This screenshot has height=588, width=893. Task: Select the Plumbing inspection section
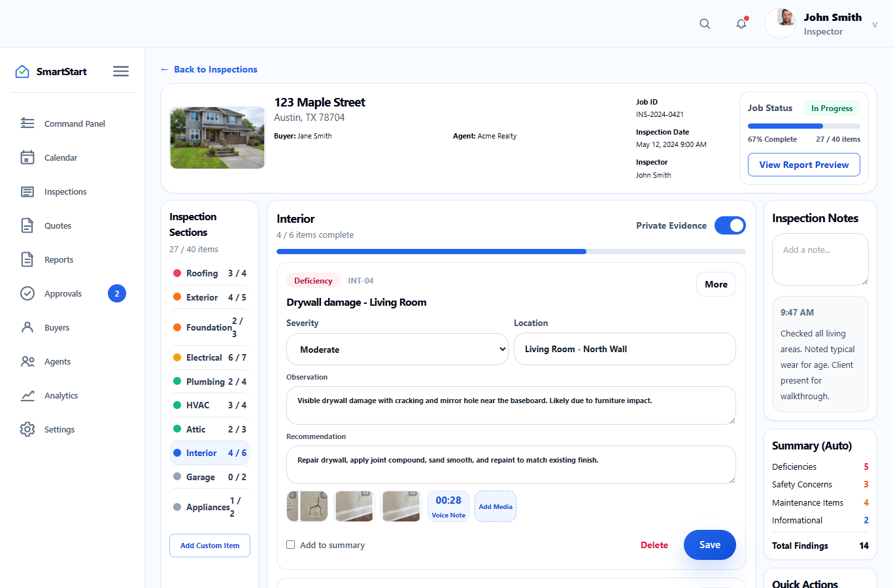coord(210,382)
